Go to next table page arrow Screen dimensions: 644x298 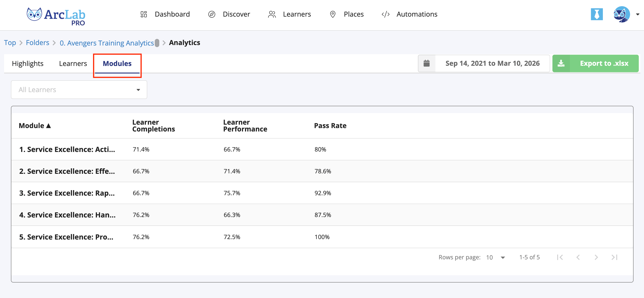tap(596, 257)
